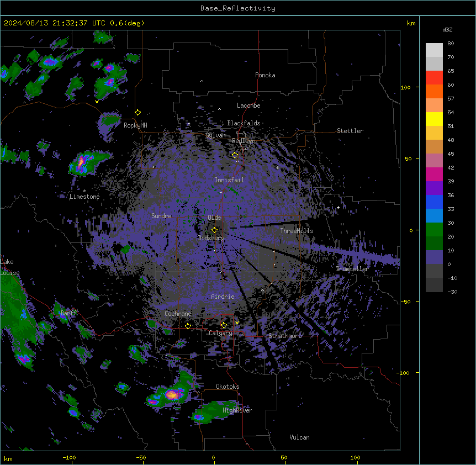Click the Cochrane label
Screen dimensions: 476x465
[x=178, y=314]
